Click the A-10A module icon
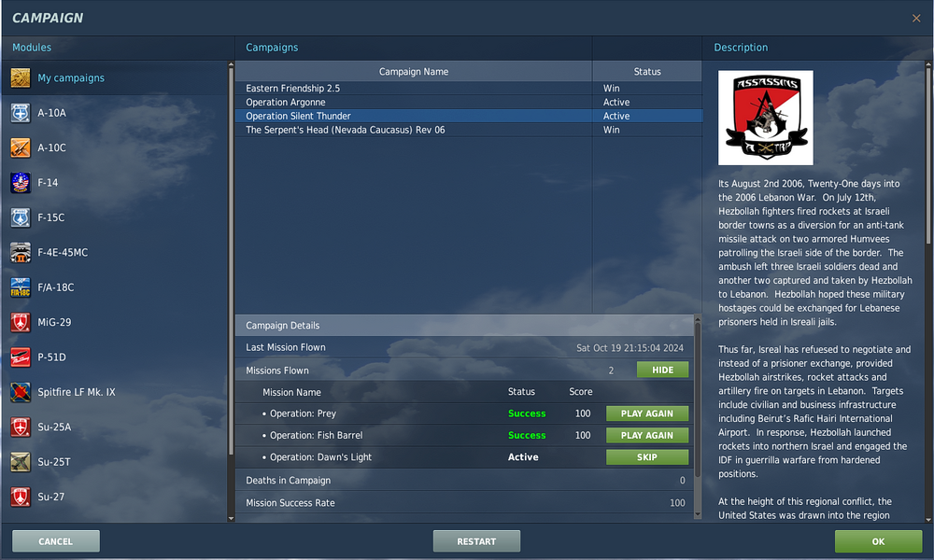 tap(21, 113)
